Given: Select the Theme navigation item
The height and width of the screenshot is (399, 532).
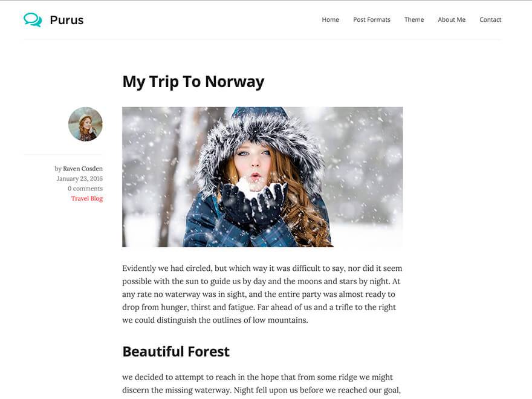Looking at the screenshot, I should pyautogui.click(x=414, y=20).
